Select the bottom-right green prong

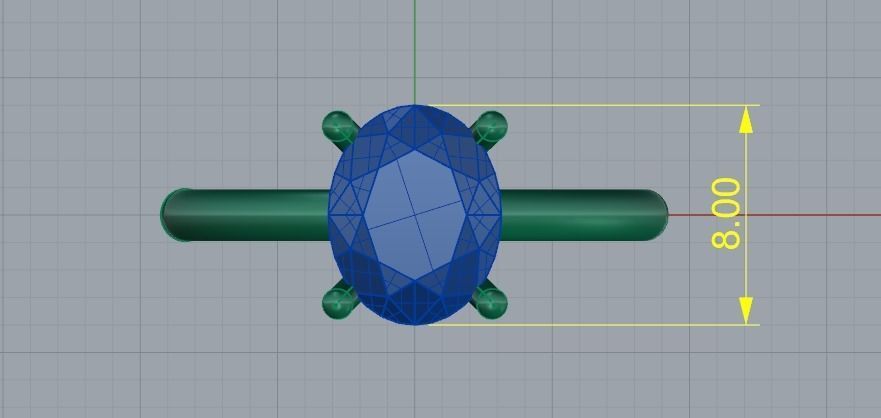coord(490,301)
